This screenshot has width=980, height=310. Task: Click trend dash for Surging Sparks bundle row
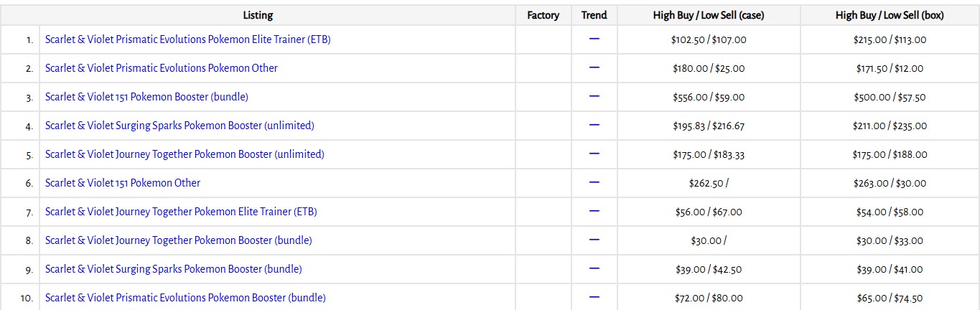pyautogui.click(x=594, y=268)
